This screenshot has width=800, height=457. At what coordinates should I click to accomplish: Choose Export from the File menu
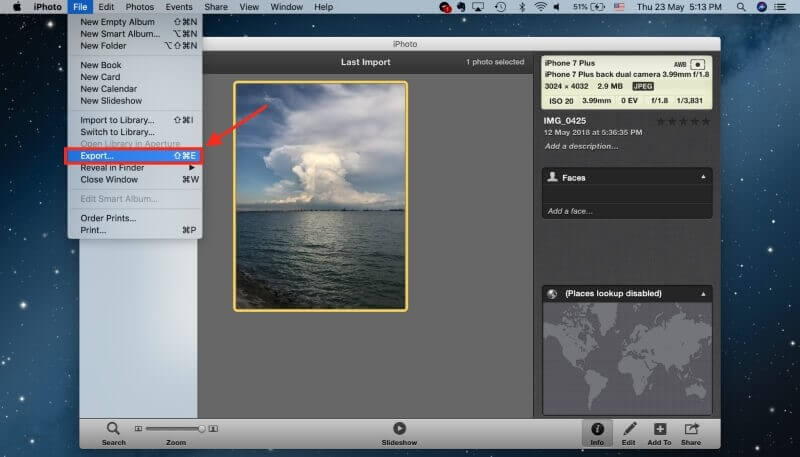click(x=134, y=156)
